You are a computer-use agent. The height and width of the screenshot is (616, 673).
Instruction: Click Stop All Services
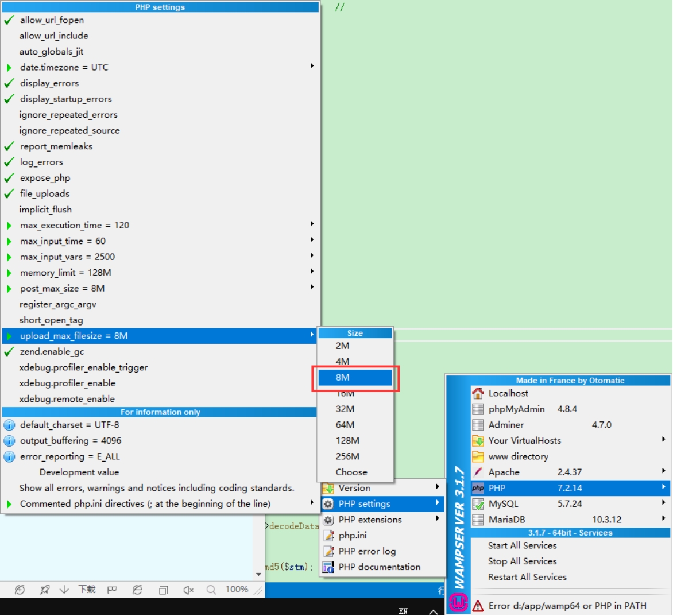tap(522, 561)
